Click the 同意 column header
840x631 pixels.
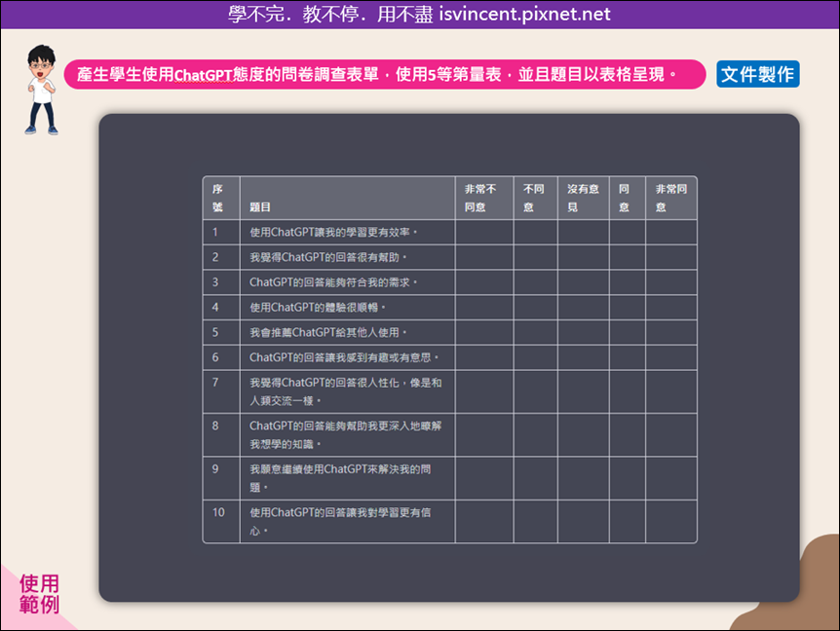click(628, 198)
